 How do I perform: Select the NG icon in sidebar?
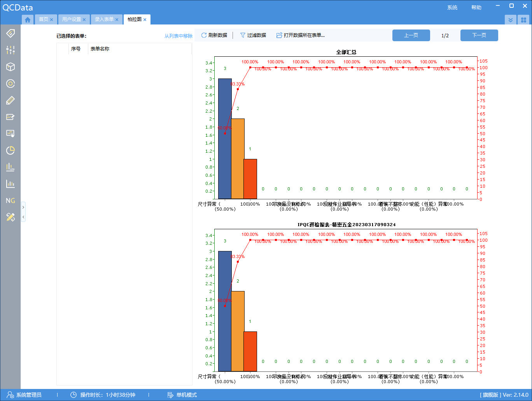pyautogui.click(x=10, y=200)
